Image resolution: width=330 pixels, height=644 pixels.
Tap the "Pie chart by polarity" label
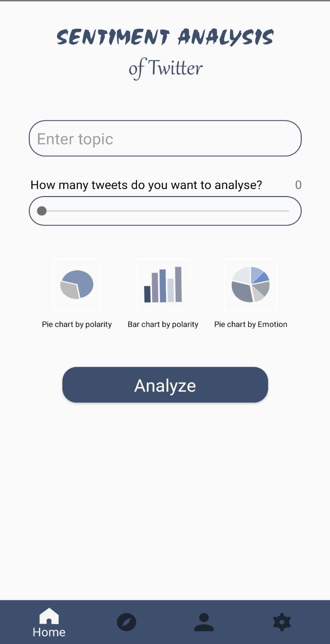pyautogui.click(x=77, y=324)
